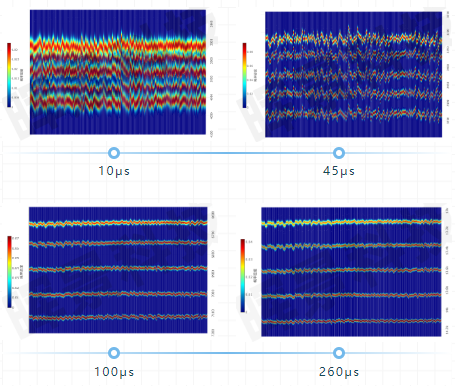Open the 10µs heatmap image
455x386 pixels.
(x=118, y=72)
